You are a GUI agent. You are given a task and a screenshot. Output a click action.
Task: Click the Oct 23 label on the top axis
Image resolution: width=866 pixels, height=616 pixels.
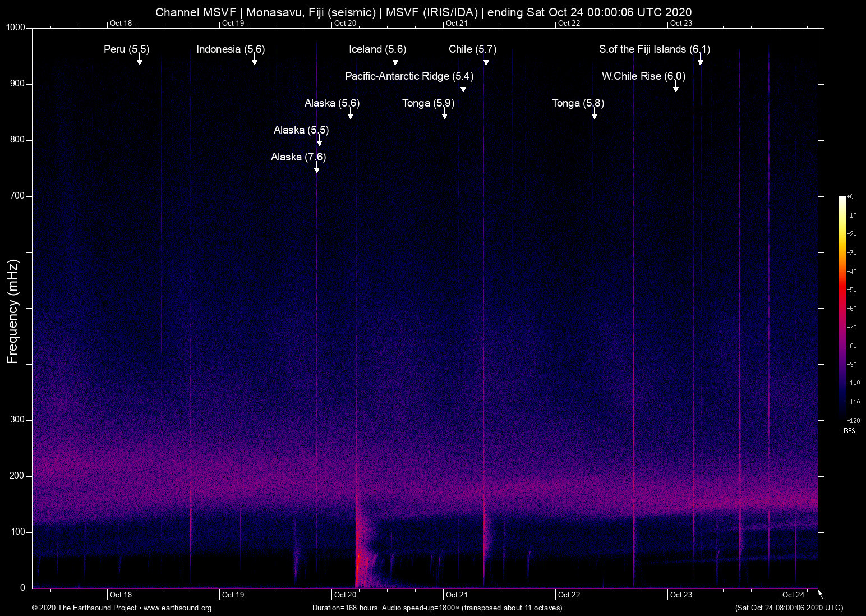pos(681,23)
